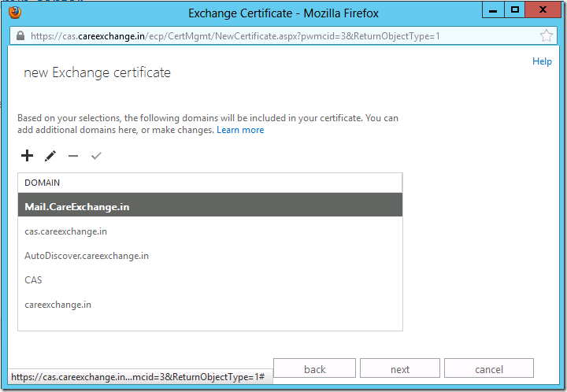Cancel the new certificate wizard

coord(489,368)
